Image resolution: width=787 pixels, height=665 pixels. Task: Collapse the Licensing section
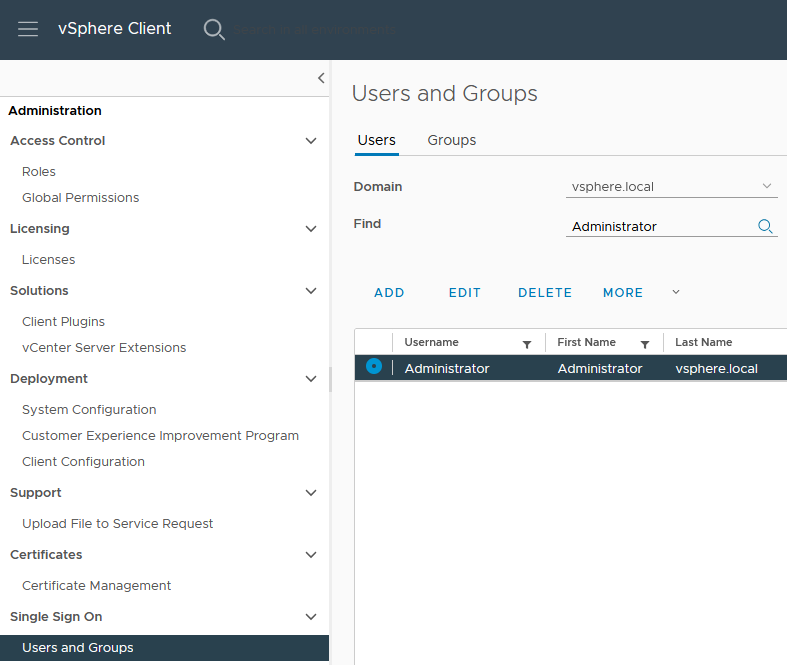(311, 229)
